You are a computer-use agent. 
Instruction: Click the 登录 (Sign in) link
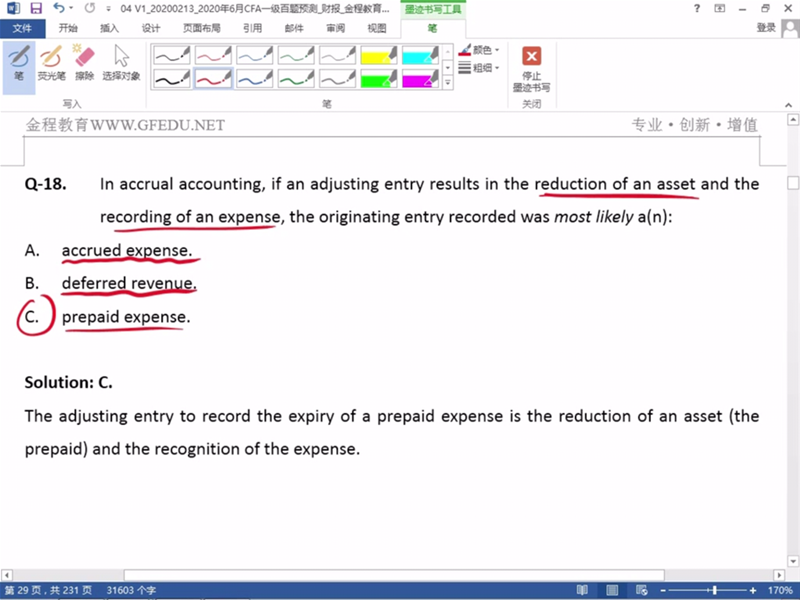click(x=766, y=28)
